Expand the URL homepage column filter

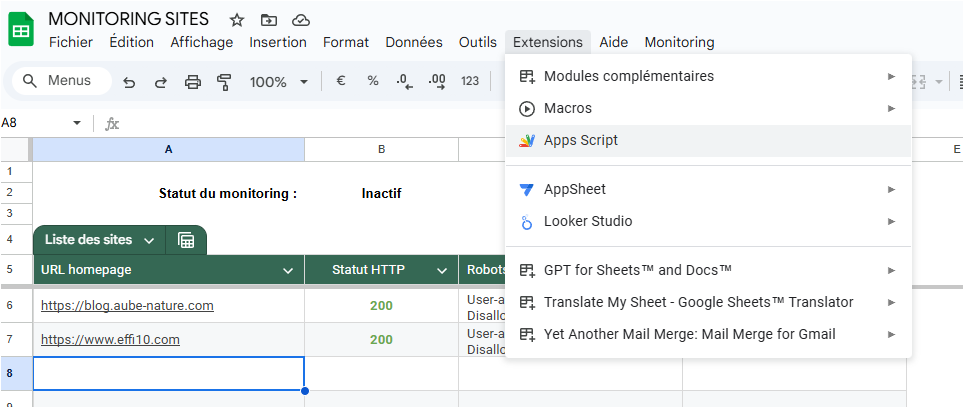[x=288, y=270]
